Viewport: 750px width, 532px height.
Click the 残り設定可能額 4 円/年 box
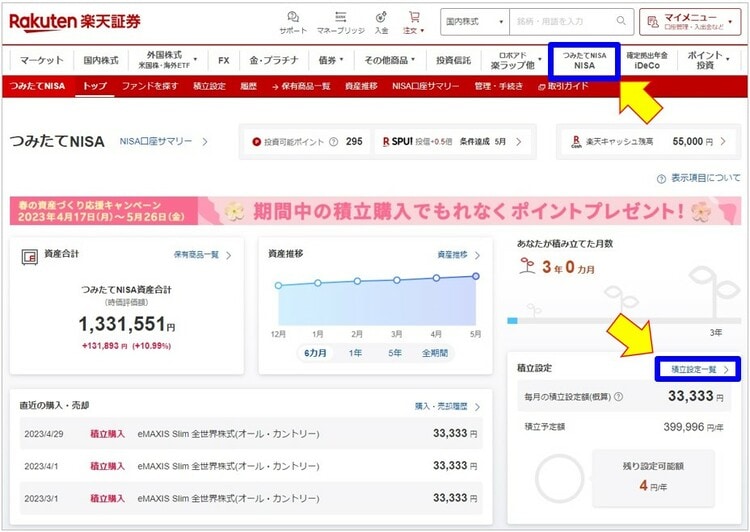coord(653,478)
